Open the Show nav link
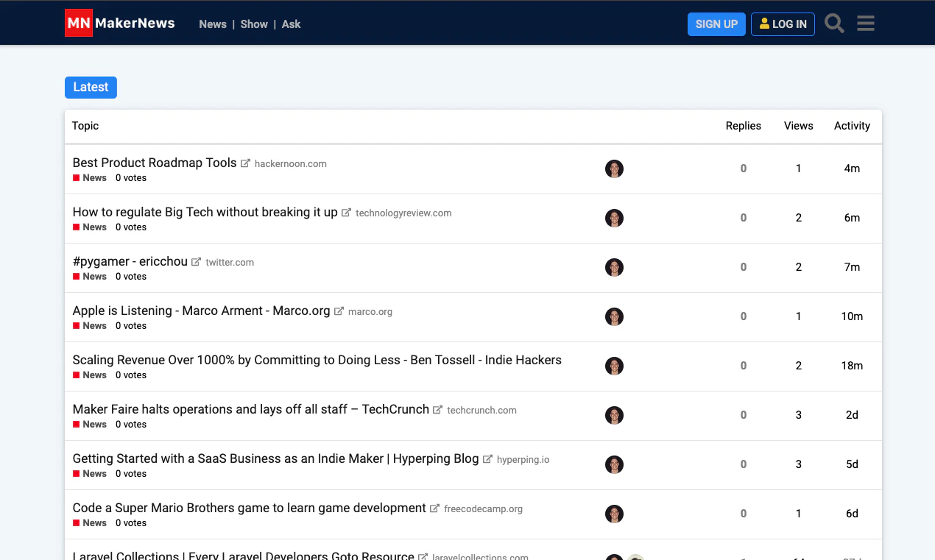Screen dimensions: 935x560 (254, 24)
